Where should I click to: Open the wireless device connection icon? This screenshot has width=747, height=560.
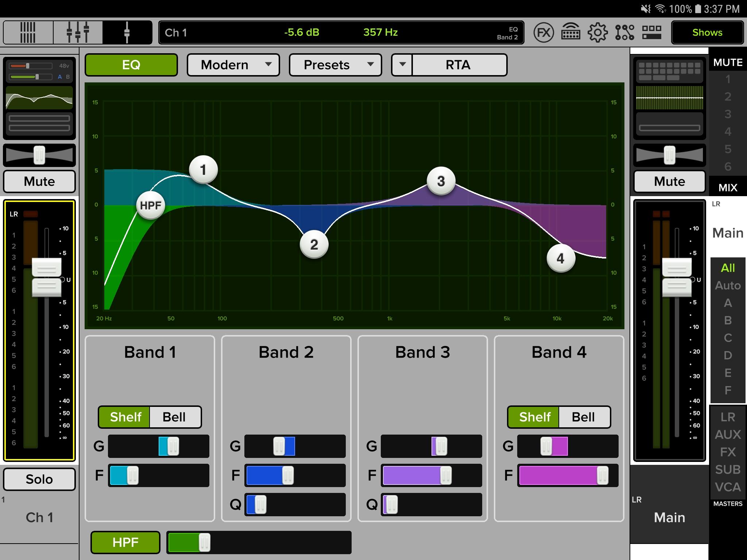[570, 33]
